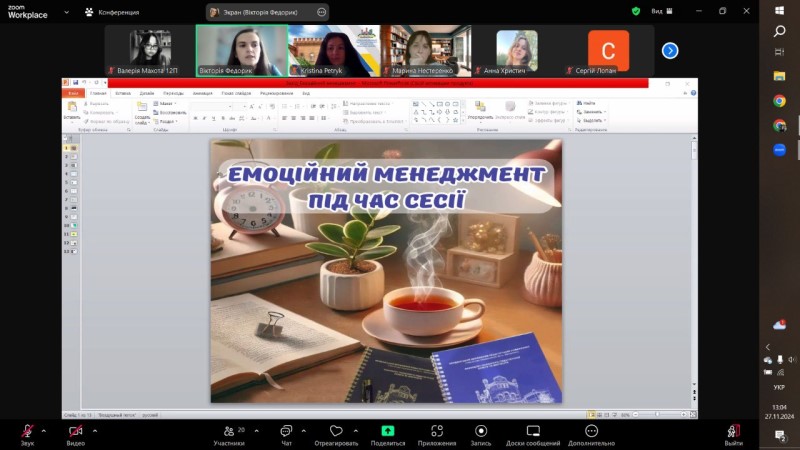Image resolution: width=800 pixels, height=450 pixels.
Task: Adjust the PowerPoint zoom slider
Action: 659,415
